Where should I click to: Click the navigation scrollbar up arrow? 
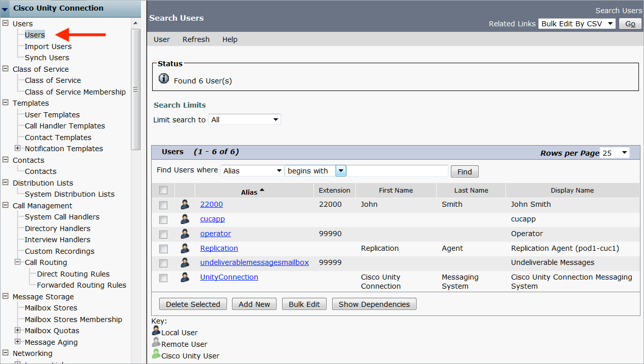click(x=135, y=23)
